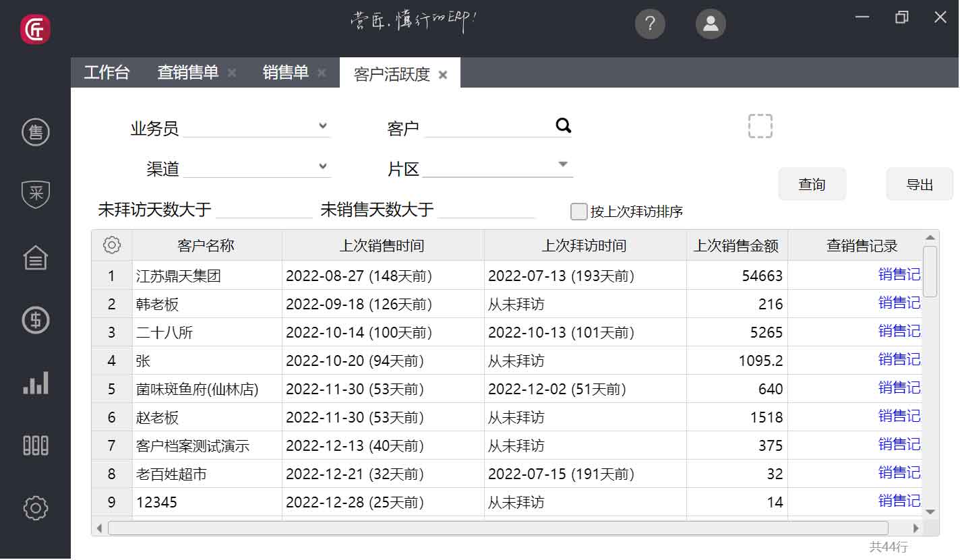Click scroll down arrow of table
This screenshot has width=960, height=560.
pos(930,512)
